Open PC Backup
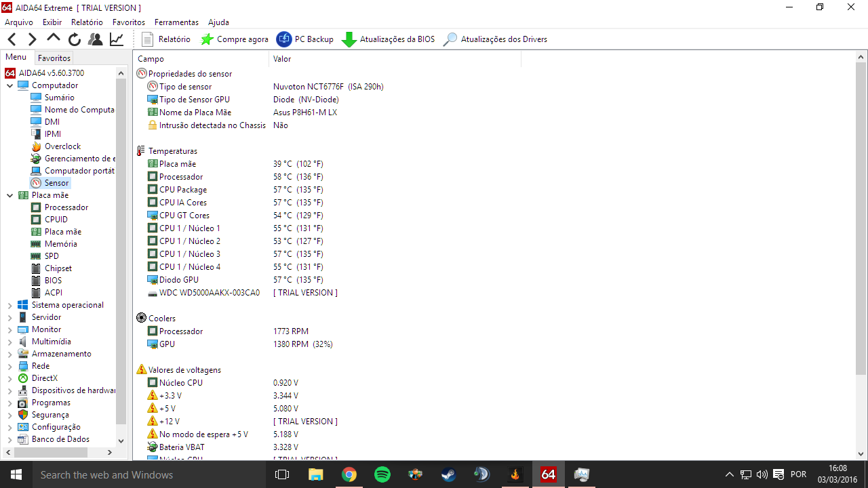The height and width of the screenshot is (488, 868). (x=305, y=39)
